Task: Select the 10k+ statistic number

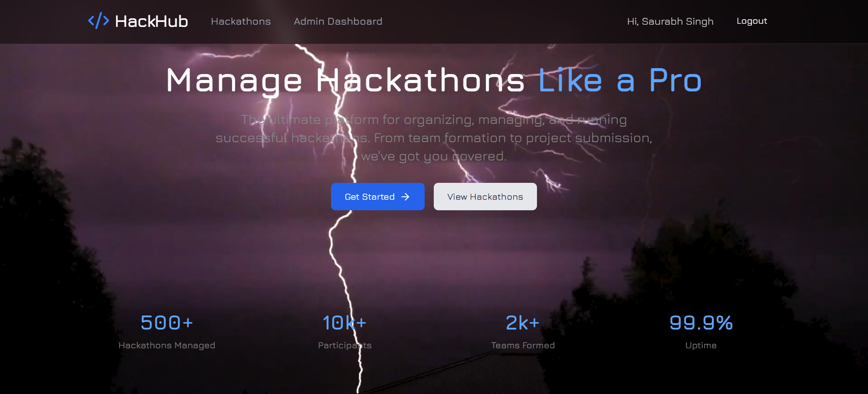Action: pyautogui.click(x=344, y=323)
